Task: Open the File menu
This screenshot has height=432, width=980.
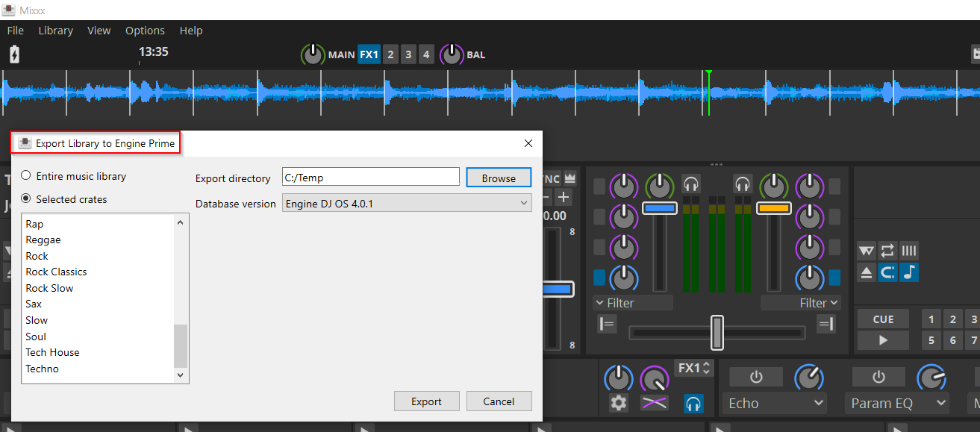Action: click(x=16, y=31)
